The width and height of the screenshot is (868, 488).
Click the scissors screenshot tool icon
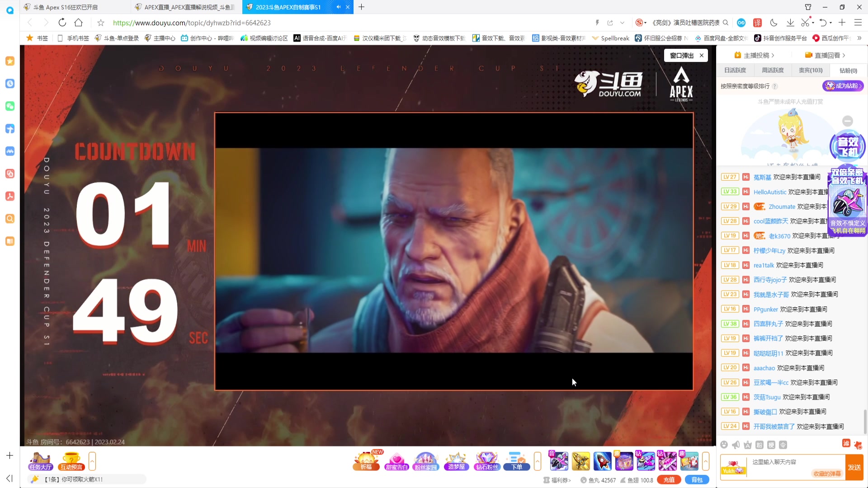[x=805, y=23]
